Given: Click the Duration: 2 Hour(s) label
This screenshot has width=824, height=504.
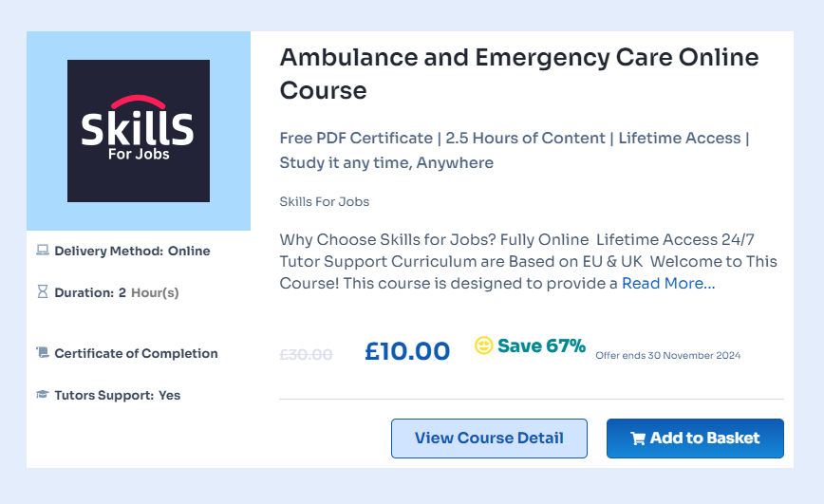Looking at the screenshot, I should pos(116,292).
